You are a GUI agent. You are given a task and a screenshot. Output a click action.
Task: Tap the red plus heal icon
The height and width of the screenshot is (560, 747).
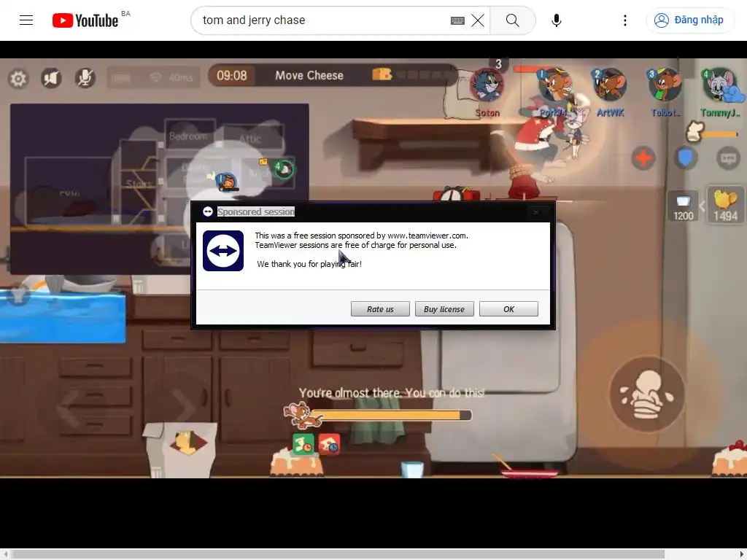click(x=643, y=158)
